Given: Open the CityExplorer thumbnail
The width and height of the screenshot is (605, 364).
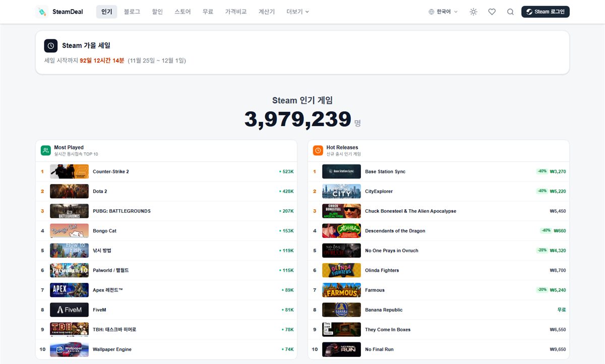Looking at the screenshot, I should point(341,191).
